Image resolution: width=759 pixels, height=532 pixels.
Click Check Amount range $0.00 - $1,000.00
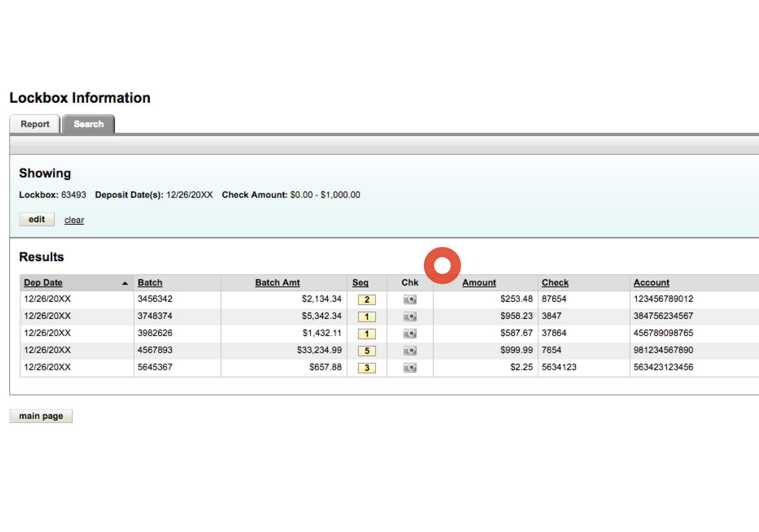coord(325,195)
